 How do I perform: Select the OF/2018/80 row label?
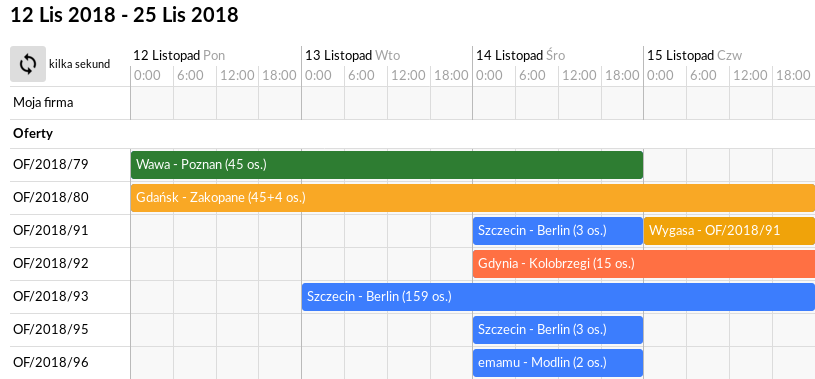(51, 198)
